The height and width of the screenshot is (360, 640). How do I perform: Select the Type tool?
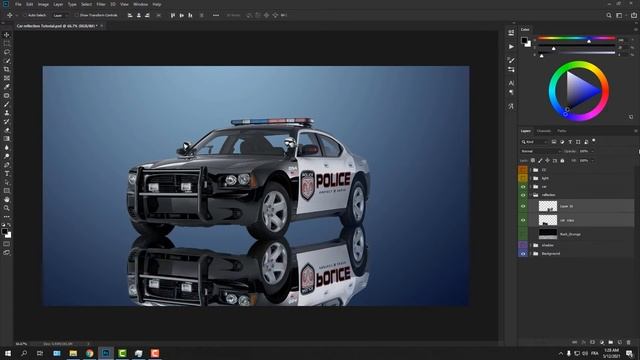click(x=7, y=173)
